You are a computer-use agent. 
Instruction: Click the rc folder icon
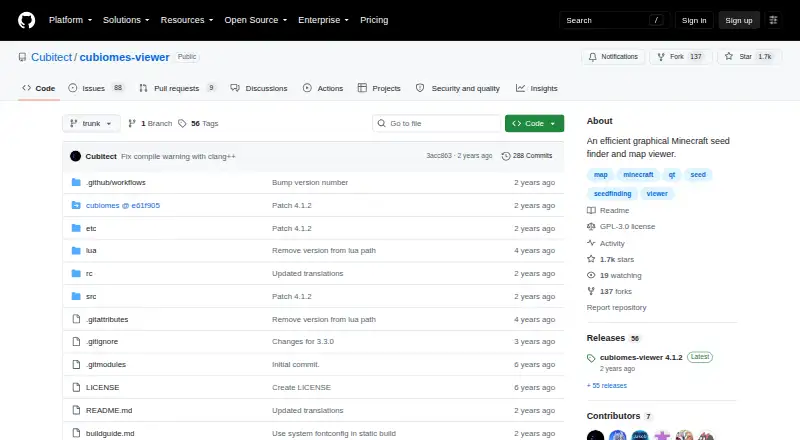pyautogui.click(x=76, y=274)
